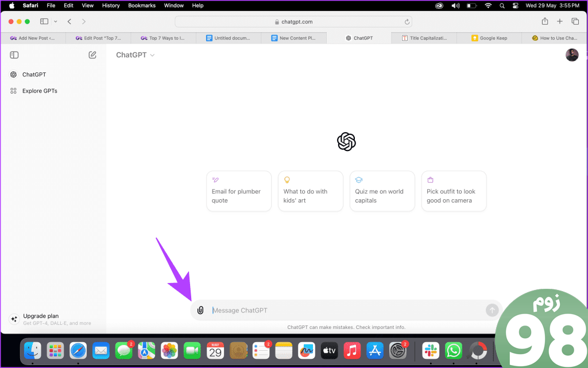Screen dimensions: 588x368
Task: Click the Spotlight search icon in menu bar
Action: (x=502, y=6)
